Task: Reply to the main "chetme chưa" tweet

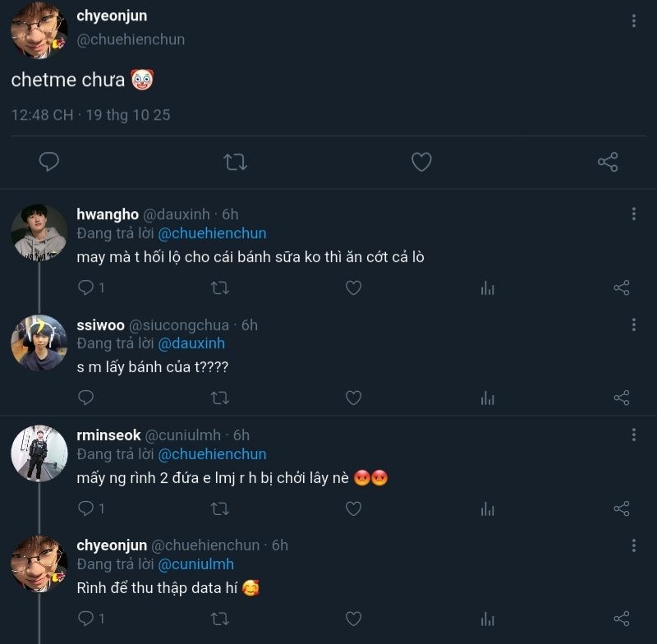Action: (x=49, y=162)
